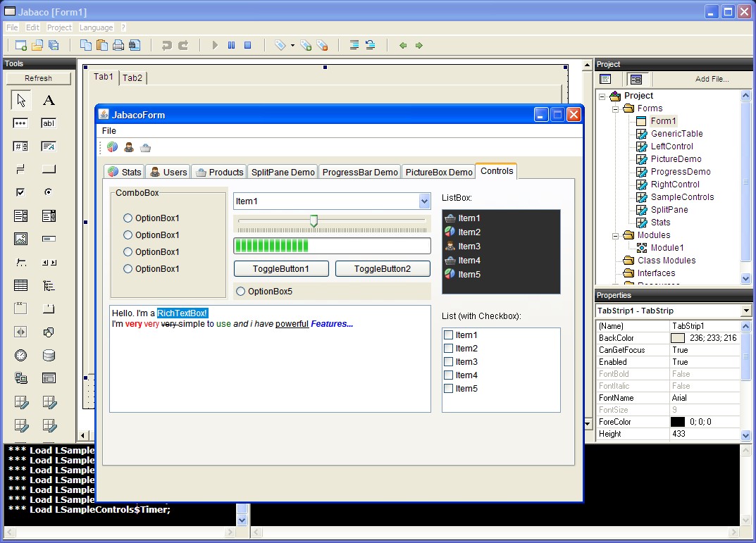Switch to the ProgressBar Demo tab
756x543 pixels.
359,172
